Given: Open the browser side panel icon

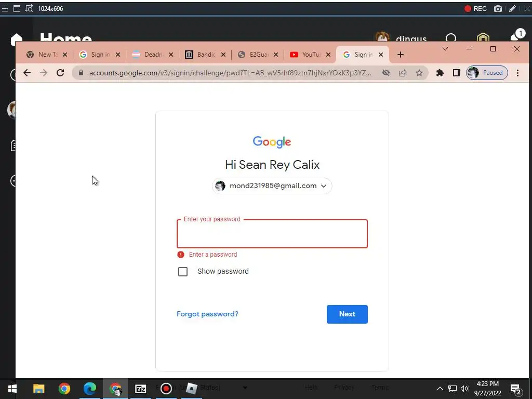Looking at the screenshot, I should pyautogui.click(x=456, y=73).
